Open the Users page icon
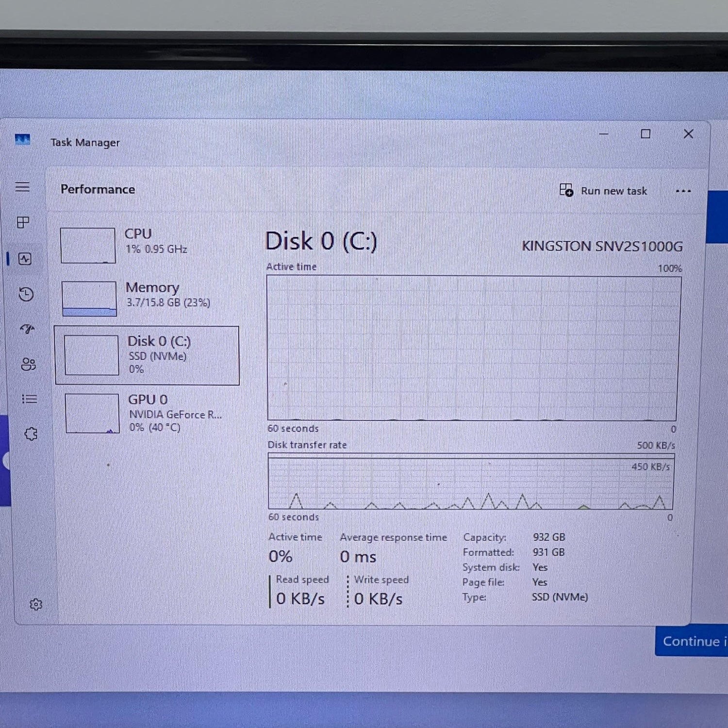Screen dimensions: 728x728 pos(28,364)
